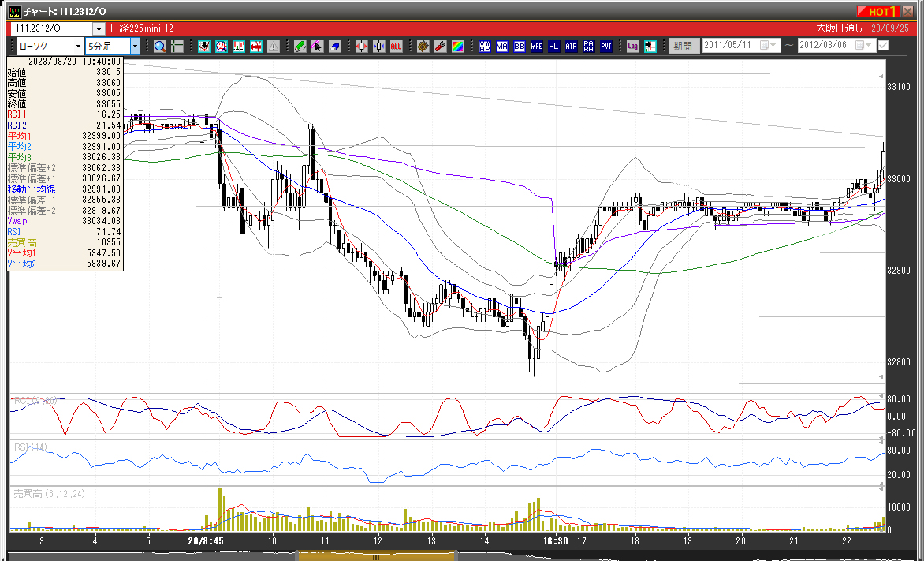
Task: Click the magnifier zoom icon
Action: coord(159,46)
